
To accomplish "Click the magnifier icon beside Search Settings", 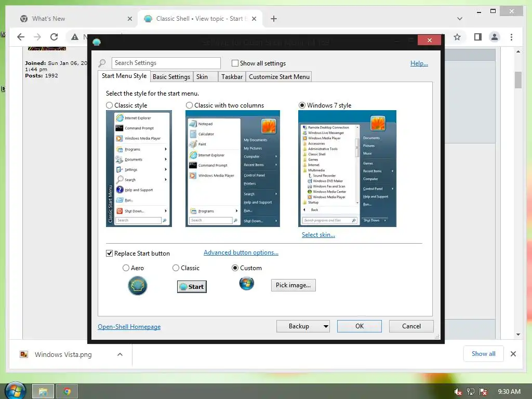I will [x=102, y=63].
